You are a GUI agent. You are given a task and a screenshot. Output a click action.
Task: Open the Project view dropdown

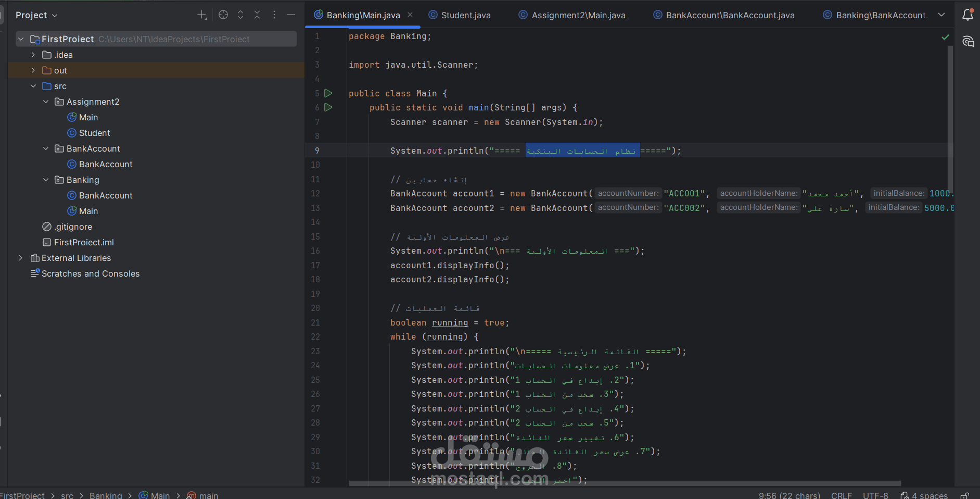click(36, 15)
